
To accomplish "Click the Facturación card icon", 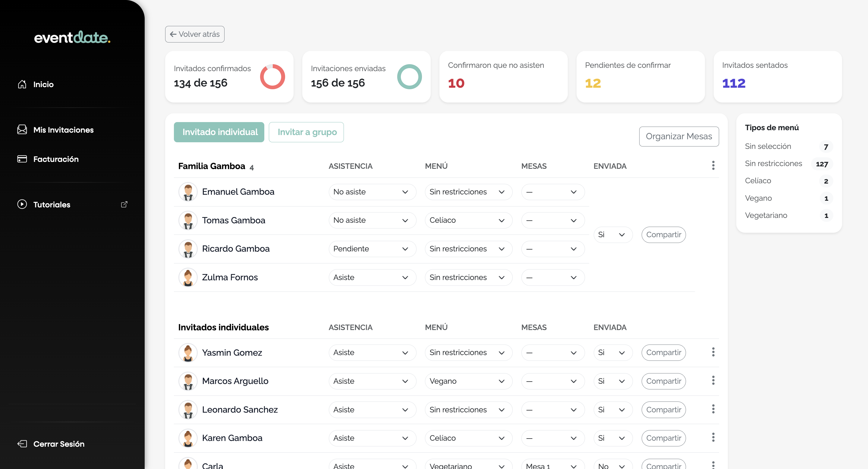I will tap(22, 159).
